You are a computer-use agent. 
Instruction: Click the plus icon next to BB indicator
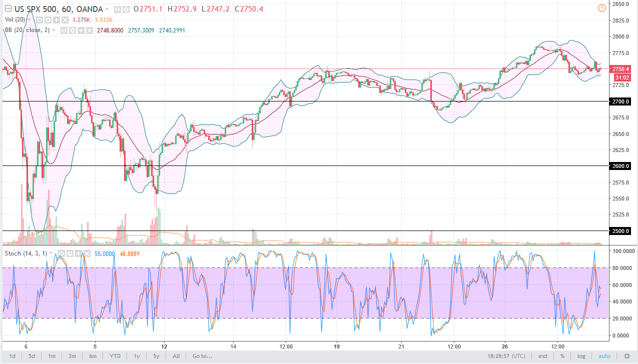(x=81, y=30)
